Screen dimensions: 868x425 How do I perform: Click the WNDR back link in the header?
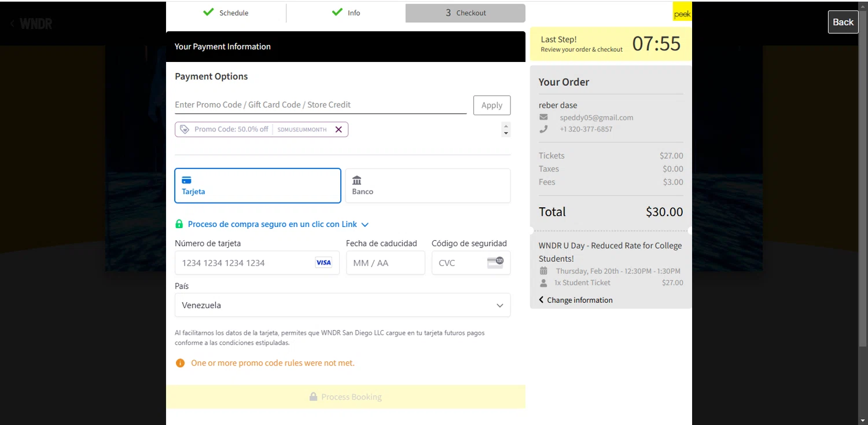pos(31,24)
